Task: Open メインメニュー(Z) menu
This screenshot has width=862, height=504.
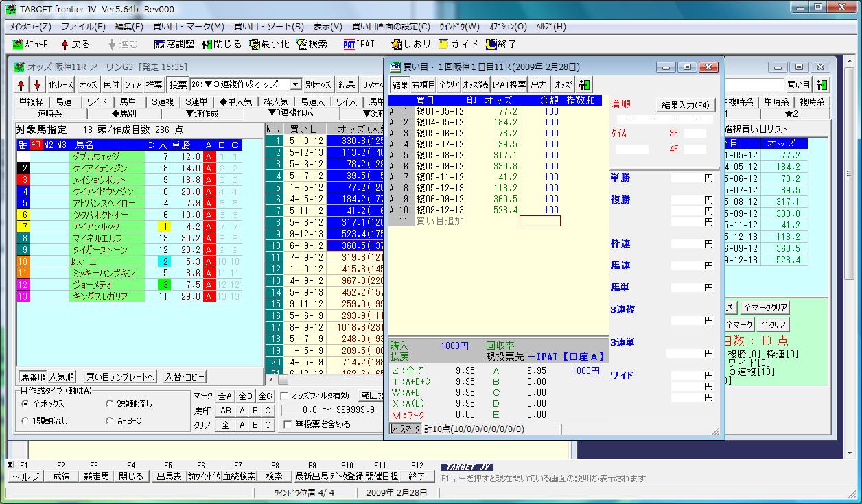Action: click(x=31, y=27)
